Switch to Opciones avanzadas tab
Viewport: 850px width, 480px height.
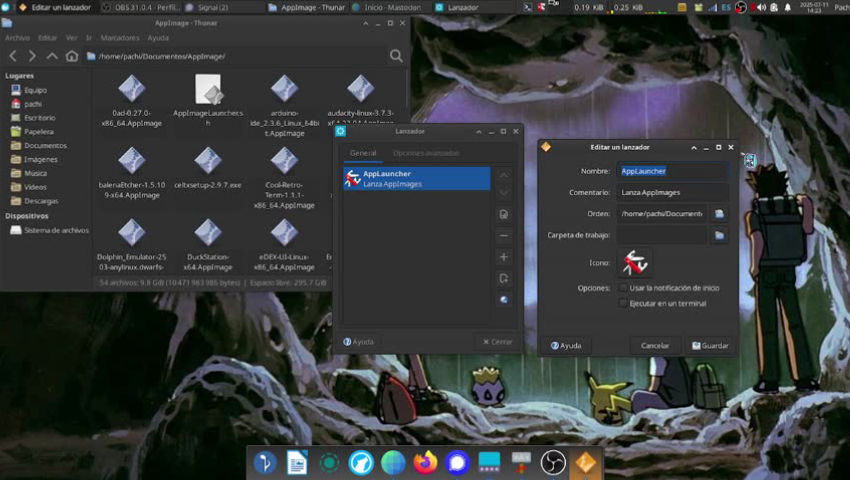click(x=426, y=153)
